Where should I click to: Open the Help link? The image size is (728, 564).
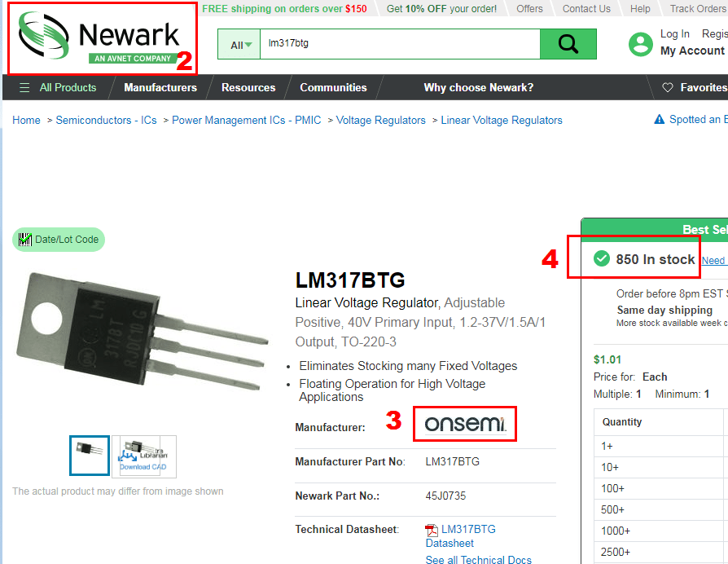(x=640, y=9)
